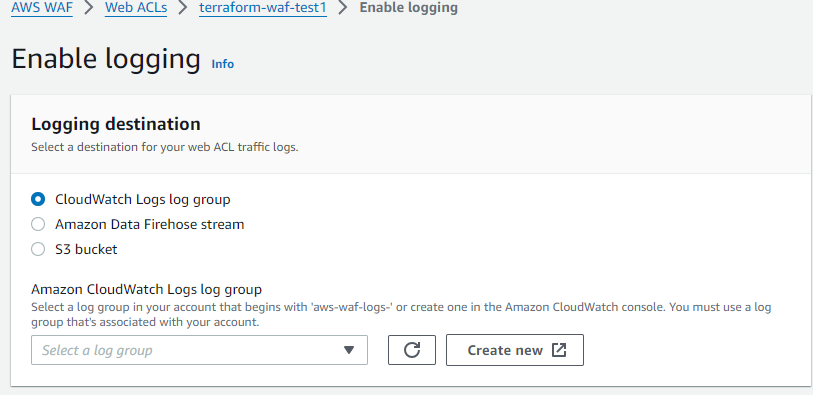
Task: Open the Select a log group dropdown
Action: [x=199, y=350]
